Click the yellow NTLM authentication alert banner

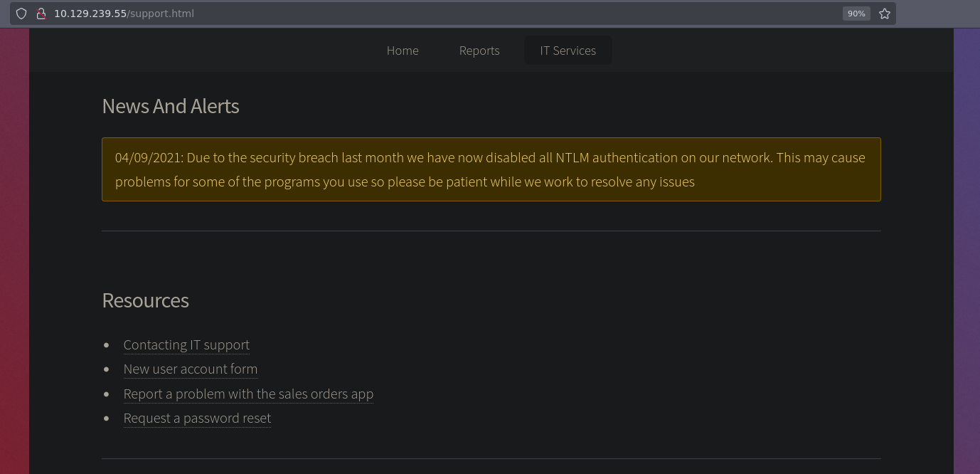pyautogui.click(x=491, y=169)
